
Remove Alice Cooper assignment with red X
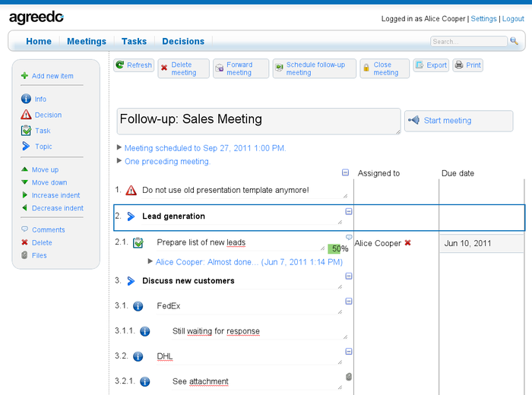click(x=407, y=243)
